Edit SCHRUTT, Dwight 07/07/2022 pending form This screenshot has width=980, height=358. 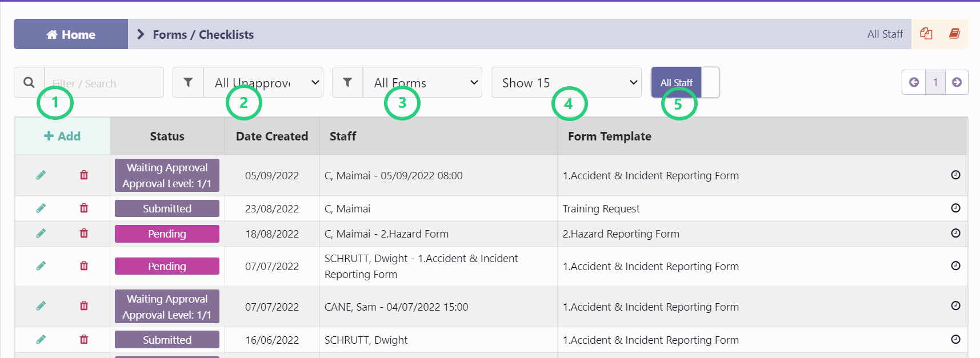(41, 266)
